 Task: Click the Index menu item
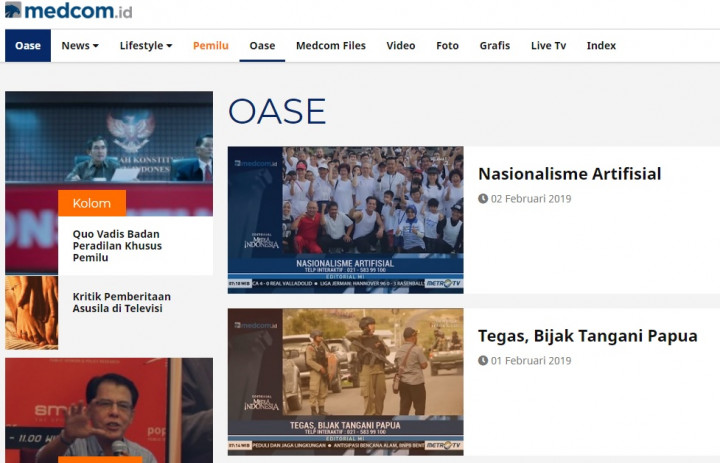coord(601,46)
